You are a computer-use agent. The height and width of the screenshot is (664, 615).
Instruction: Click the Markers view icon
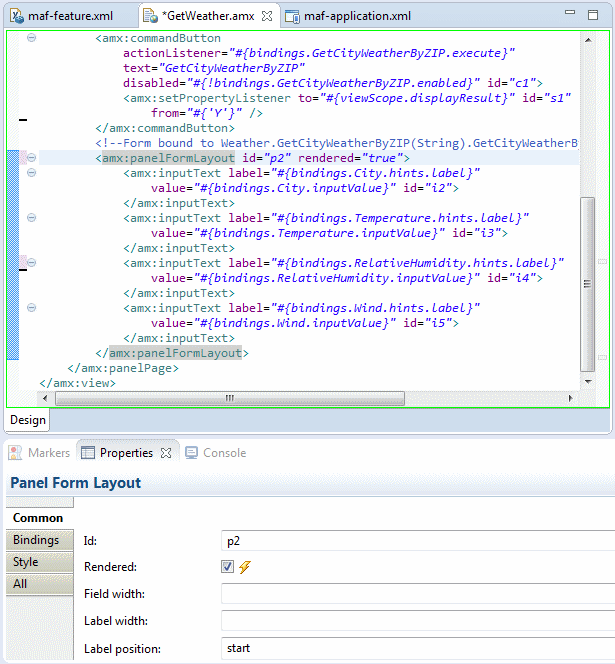tap(15, 453)
